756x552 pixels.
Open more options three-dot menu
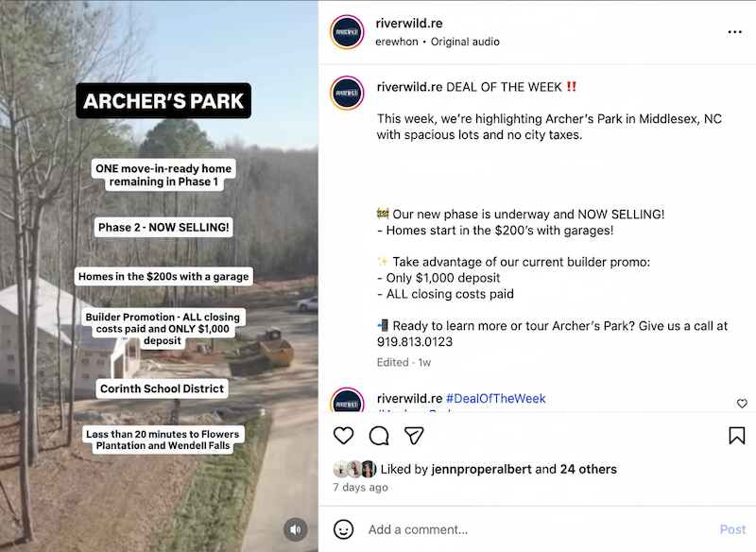point(735,32)
